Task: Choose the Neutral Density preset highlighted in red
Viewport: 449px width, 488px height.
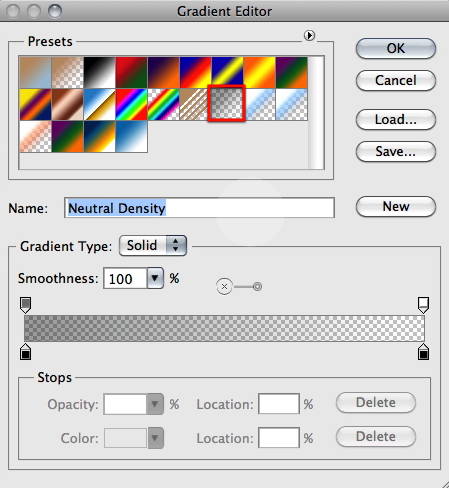Action: tap(227, 103)
